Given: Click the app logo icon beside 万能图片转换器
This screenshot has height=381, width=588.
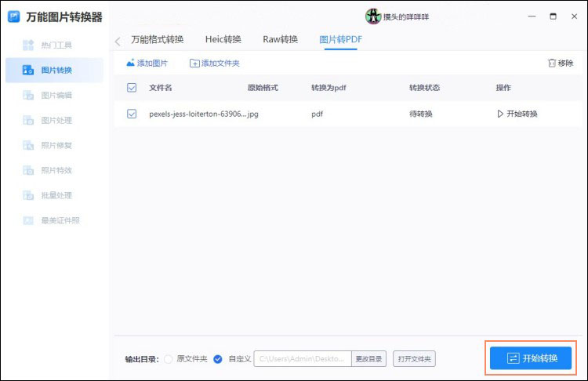Looking at the screenshot, I should 14,17.
